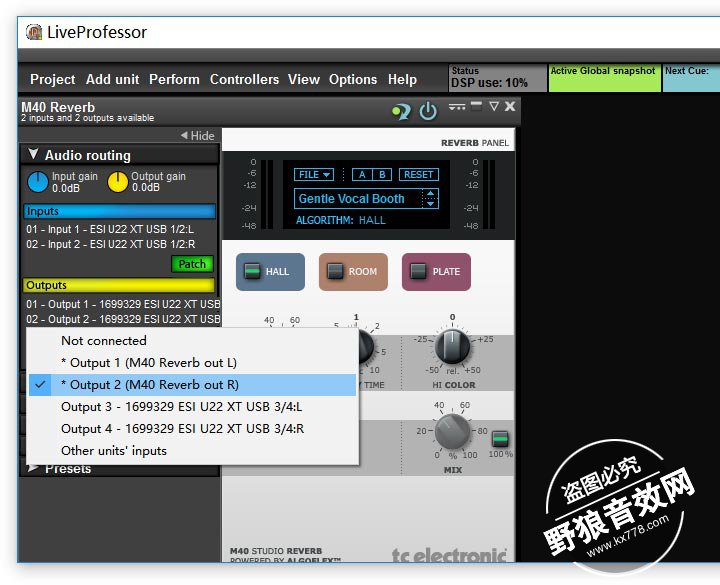Toggle the M40 Reverb power button
Screen dimensions: 720x585
pos(428,111)
